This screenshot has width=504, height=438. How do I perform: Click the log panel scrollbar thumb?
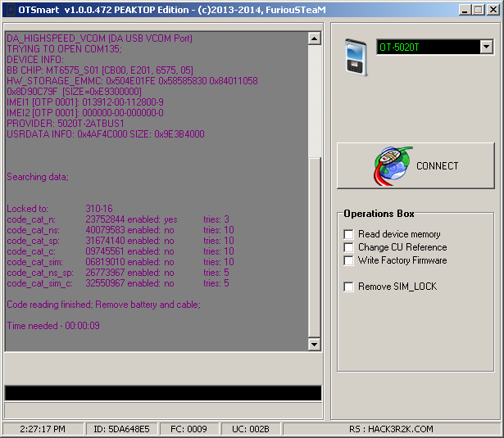tap(315, 246)
